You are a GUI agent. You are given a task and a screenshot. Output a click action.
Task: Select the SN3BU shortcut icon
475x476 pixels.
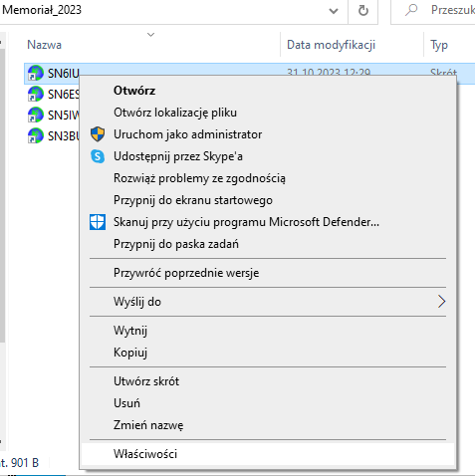[x=36, y=135]
